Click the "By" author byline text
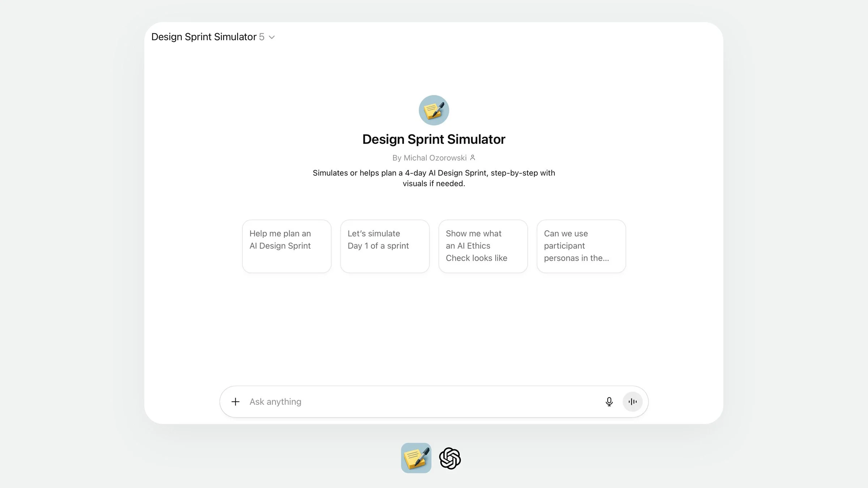This screenshot has height=488, width=868. (397, 158)
